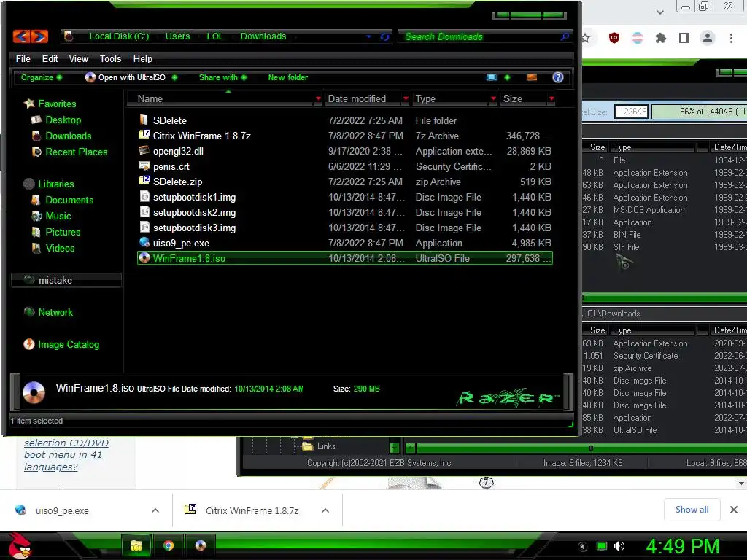Click the refresh icon beside the address bar
The image size is (747, 560).
point(385,36)
